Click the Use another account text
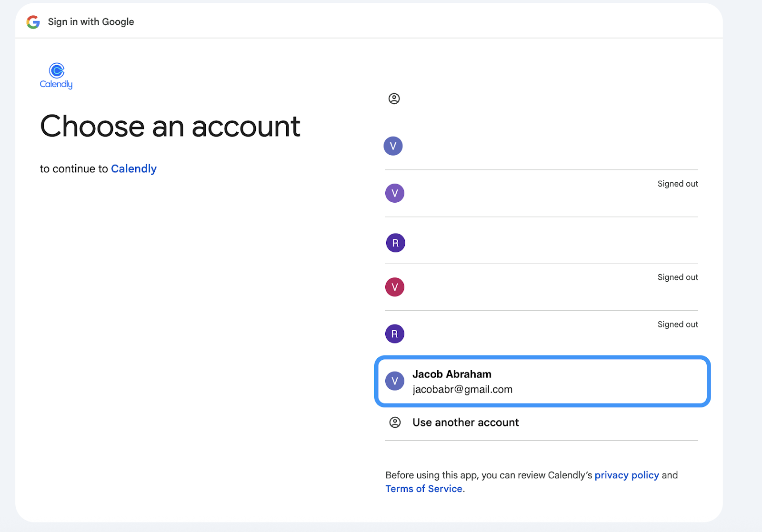The height and width of the screenshot is (532, 762). (x=465, y=423)
